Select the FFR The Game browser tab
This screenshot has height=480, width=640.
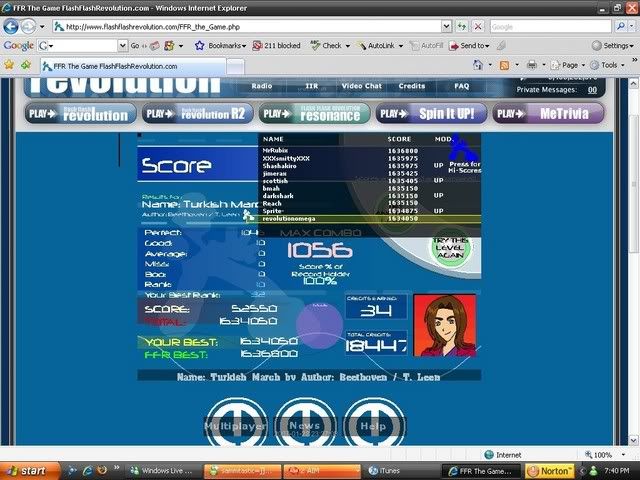(x=110, y=66)
